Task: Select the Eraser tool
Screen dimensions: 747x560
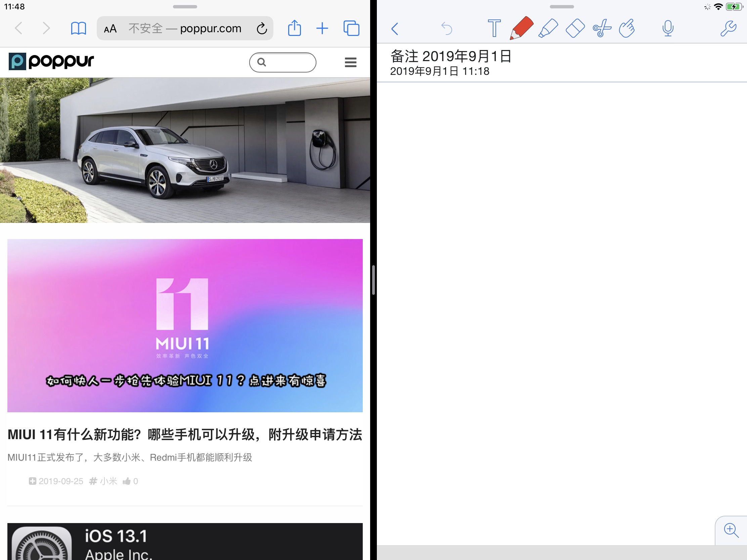Action: click(575, 28)
